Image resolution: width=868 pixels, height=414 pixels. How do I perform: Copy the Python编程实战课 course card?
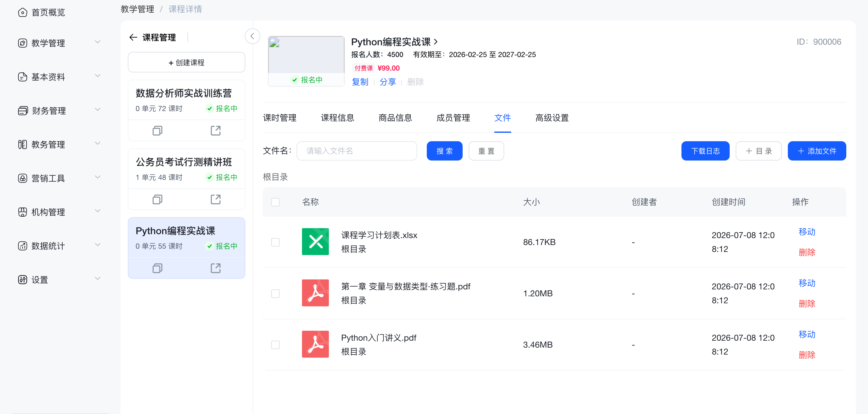point(157,268)
